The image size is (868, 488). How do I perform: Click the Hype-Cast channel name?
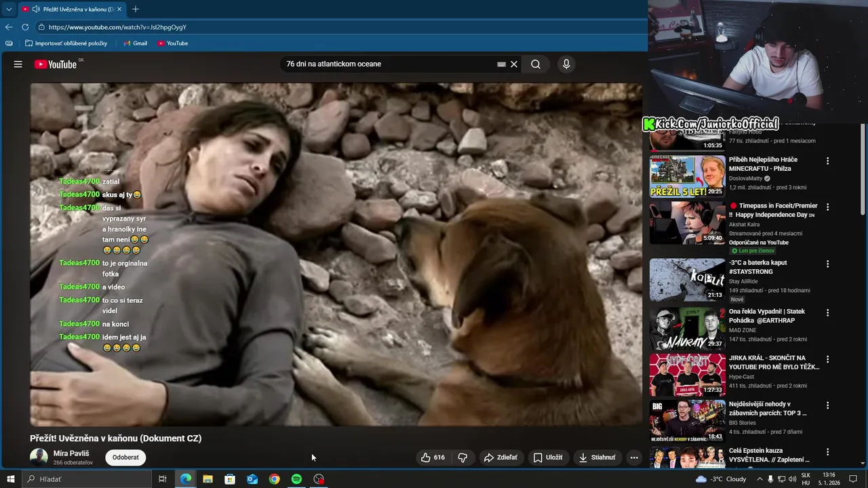(x=742, y=377)
